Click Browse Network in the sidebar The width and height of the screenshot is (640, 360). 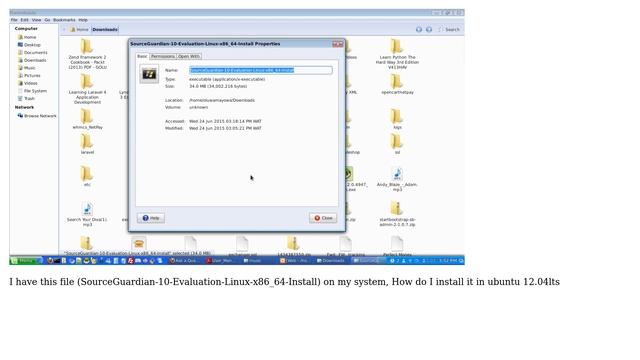[x=37, y=116]
